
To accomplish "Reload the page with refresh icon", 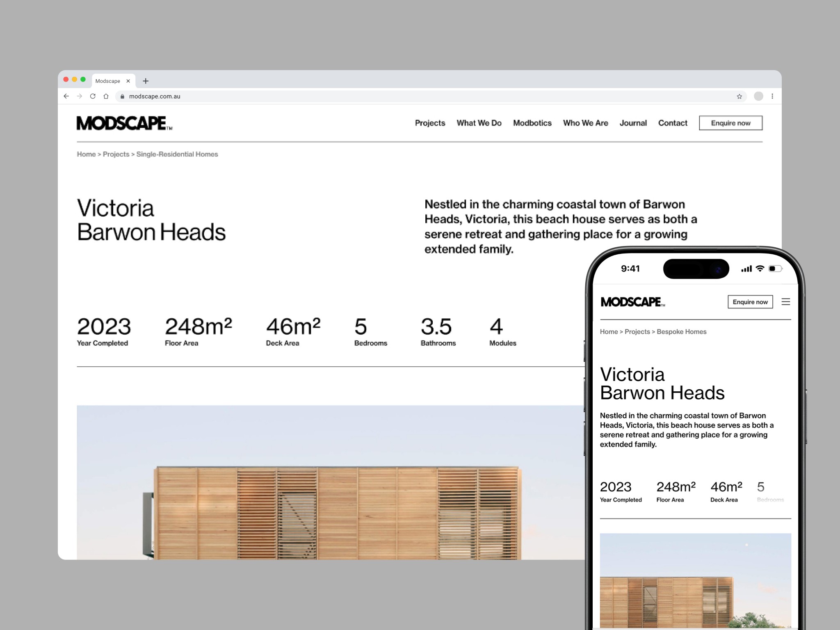I will [x=93, y=96].
